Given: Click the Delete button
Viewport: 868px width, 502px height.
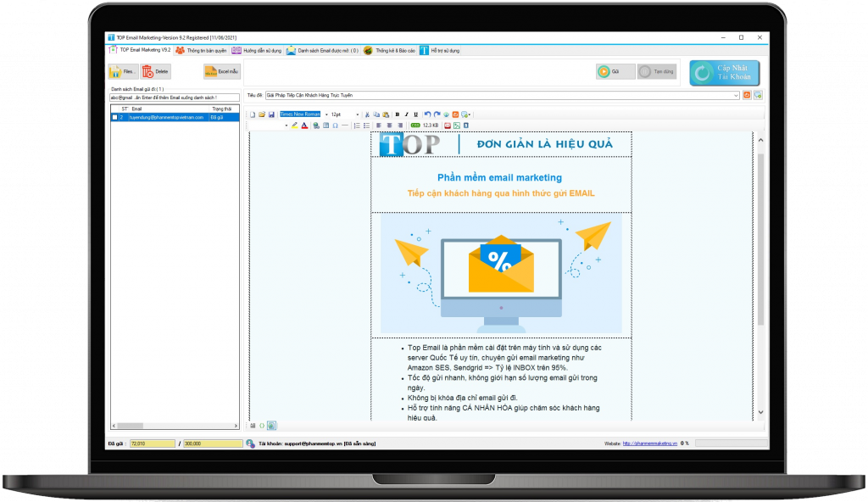Looking at the screenshot, I should pos(156,71).
